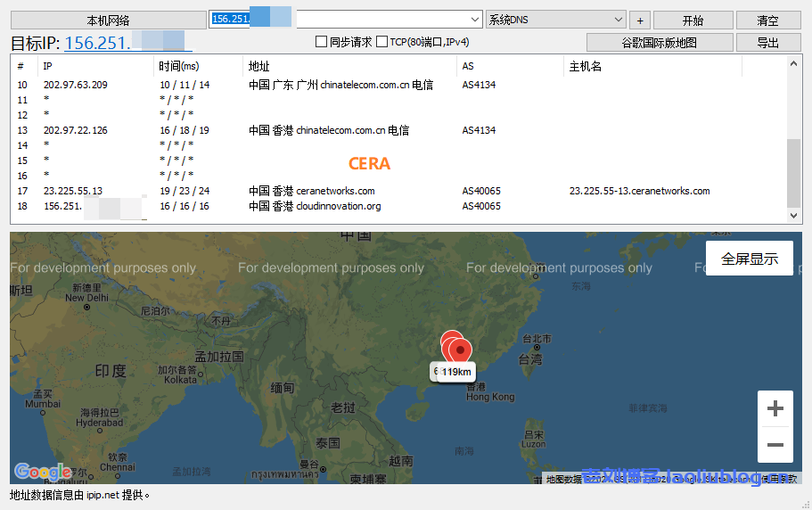The height and width of the screenshot is (510, 812).
Task: Click the 119km distance label on map
Action: pos(457,372)
